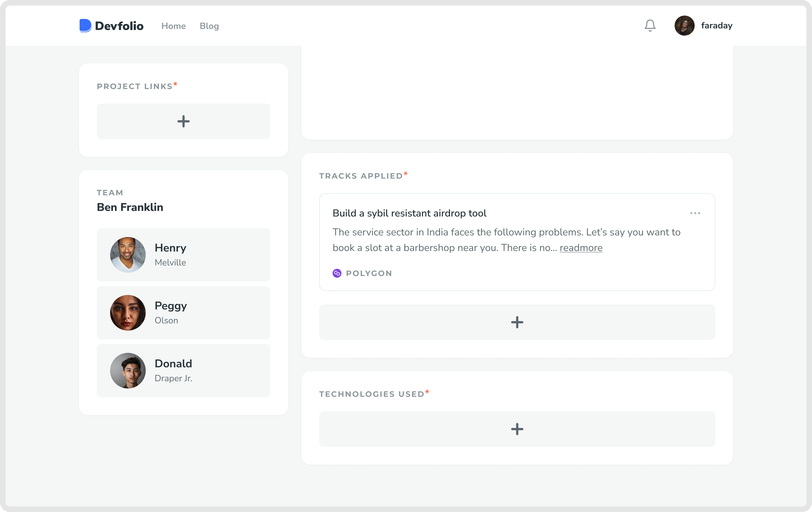The height and width of the screenshot is (512, 812).
Task: Click the POLYGON label text
Action: coord(369,273)
